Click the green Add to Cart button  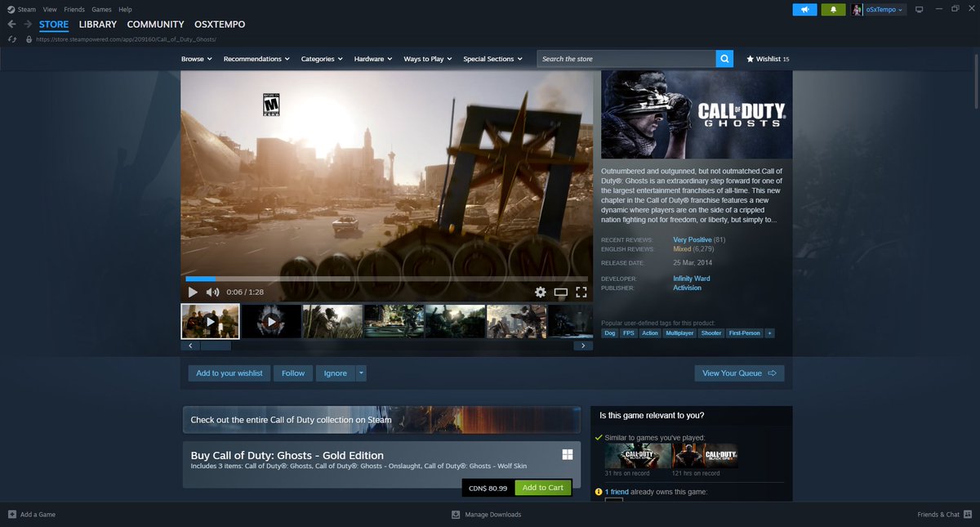[543, 488]
